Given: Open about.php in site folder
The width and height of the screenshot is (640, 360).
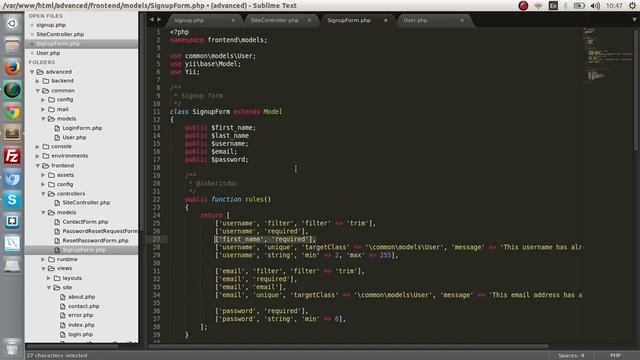Looking at the screenshot, I should tap(81, 297).
